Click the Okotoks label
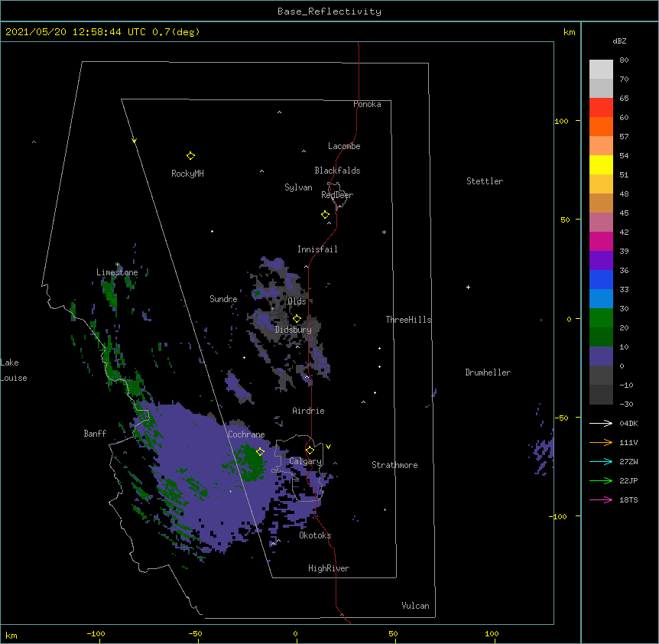Image resolution: width=659 pixels, height=644 pixels. [x=315, y=535]
